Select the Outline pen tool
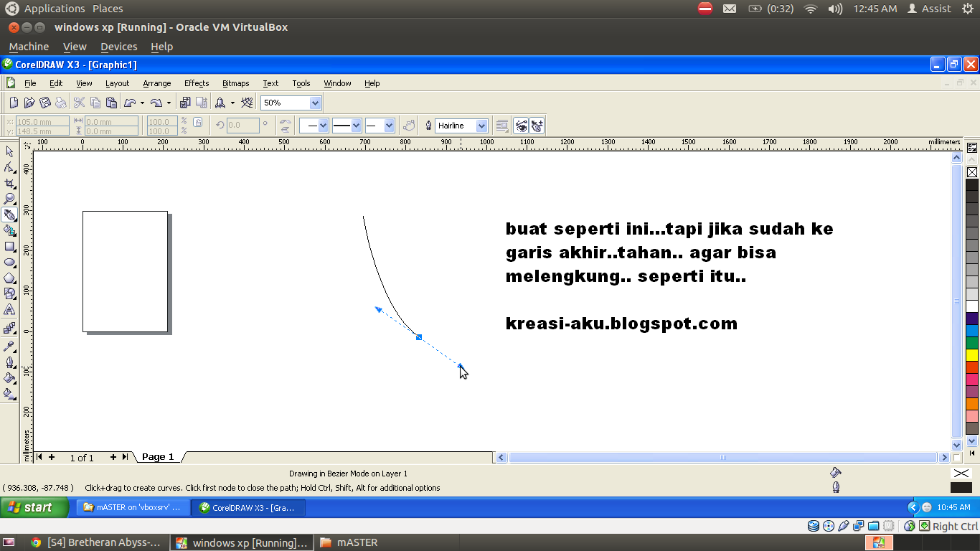The image size is (980, 551). click(9, 362)
